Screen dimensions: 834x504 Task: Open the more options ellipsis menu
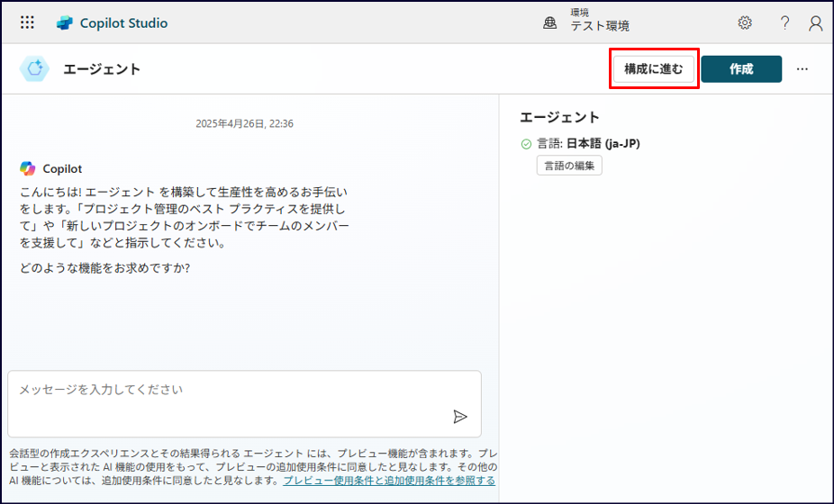pyautogui.click(x=802, y=69)
